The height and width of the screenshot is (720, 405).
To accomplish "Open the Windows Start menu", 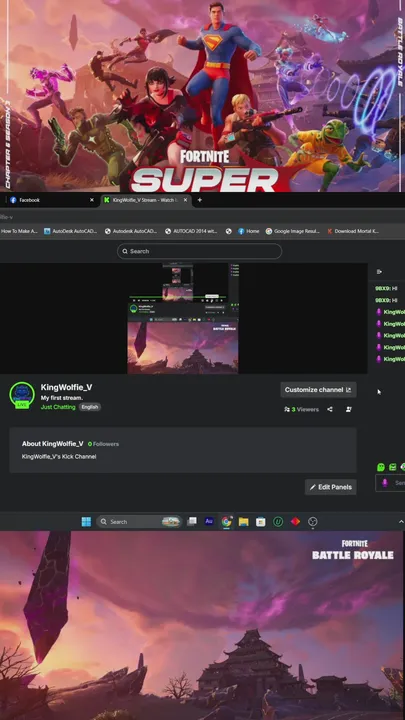I will [86, 522].
